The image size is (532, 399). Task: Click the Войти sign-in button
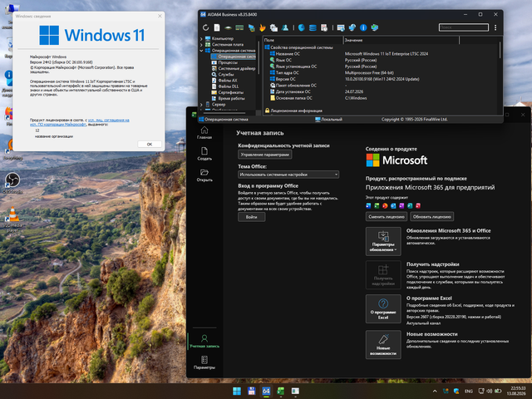point(251,217)
